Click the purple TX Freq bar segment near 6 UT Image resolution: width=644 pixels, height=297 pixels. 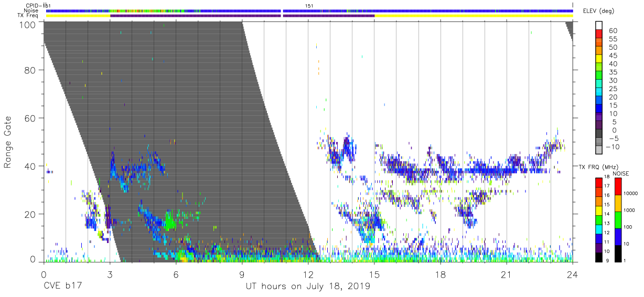pyautogui.click(x=196, y=16)
